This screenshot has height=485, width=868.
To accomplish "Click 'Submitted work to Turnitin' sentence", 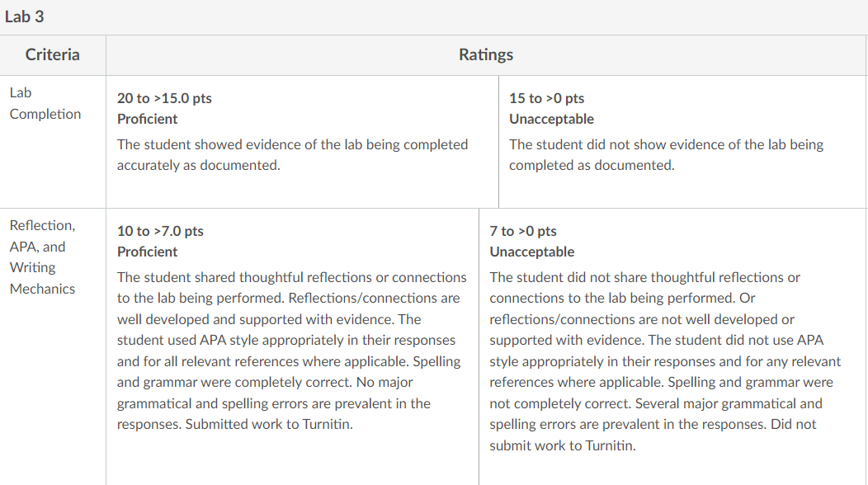I will pyautogui.click(x=269, y=425).
